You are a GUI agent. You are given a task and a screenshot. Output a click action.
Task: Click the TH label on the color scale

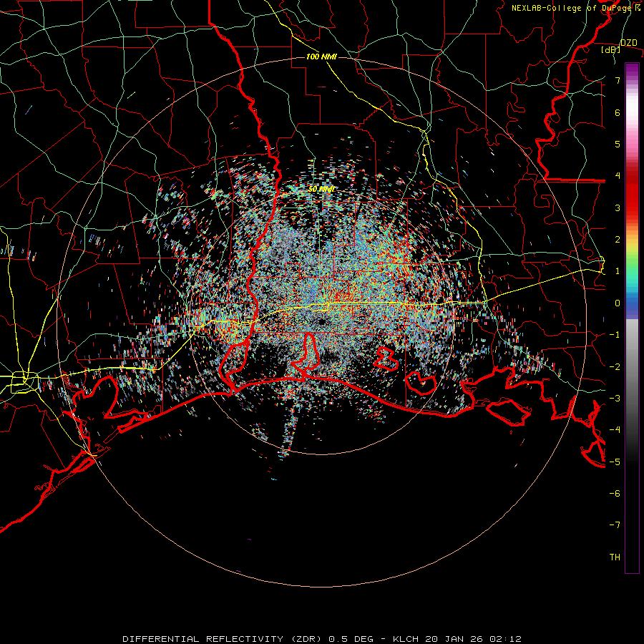[615, 557]
